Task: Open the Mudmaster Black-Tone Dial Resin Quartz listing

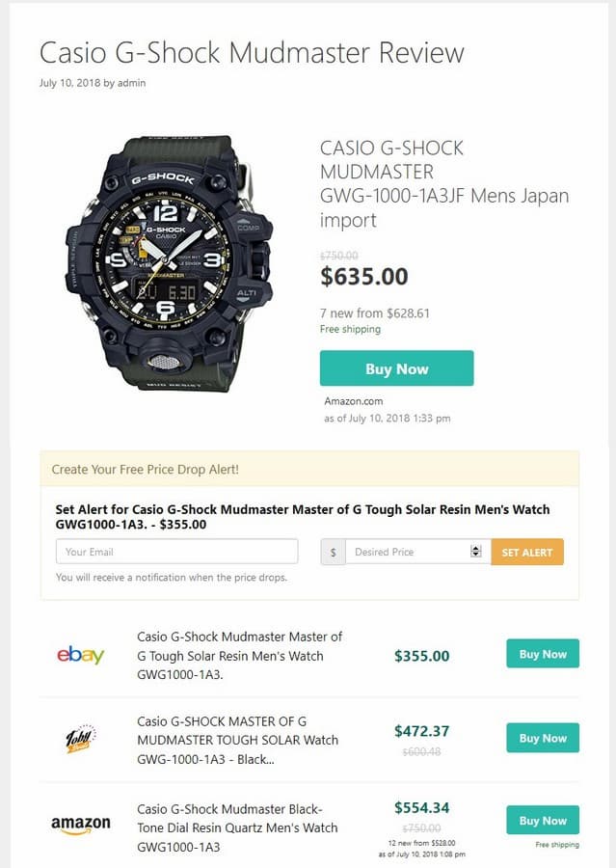Action: coord(237,827)
